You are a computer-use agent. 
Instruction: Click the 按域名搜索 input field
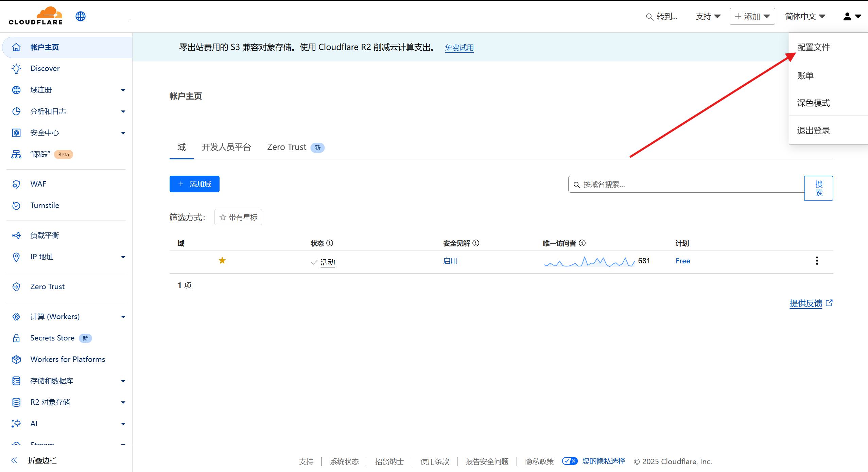point(687,184)
